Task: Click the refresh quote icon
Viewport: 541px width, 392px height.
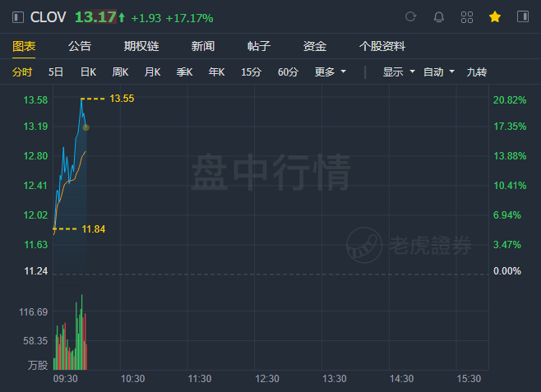Action: [410, 16]
